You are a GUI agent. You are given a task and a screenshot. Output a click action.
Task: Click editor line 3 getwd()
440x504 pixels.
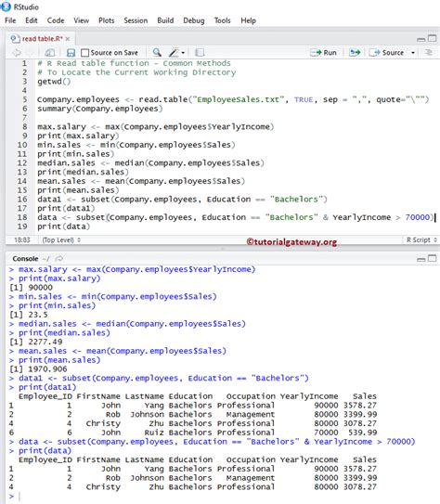tap(54, 82)
